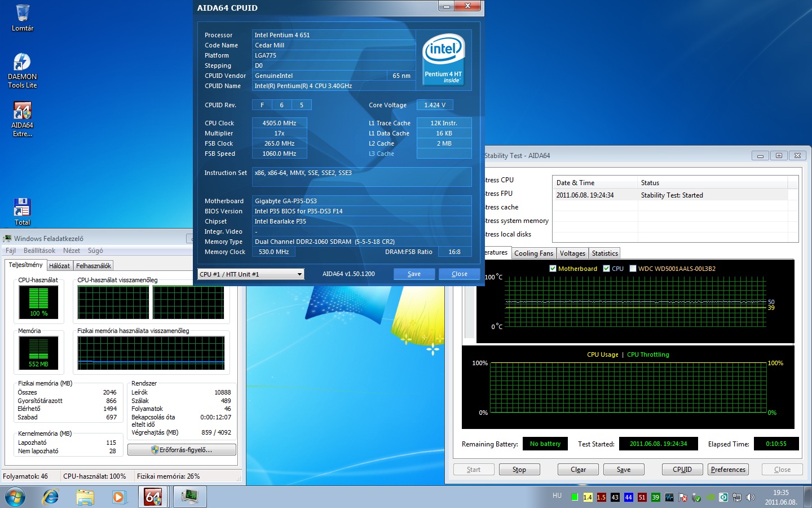Click the blue 44 temperature tray icon
The image size is (812, 508).
[628, 497]
